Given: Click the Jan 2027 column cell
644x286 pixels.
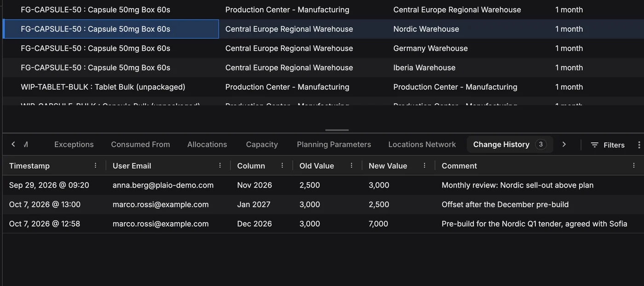Looking at the screenshot, I should (254, 205).
